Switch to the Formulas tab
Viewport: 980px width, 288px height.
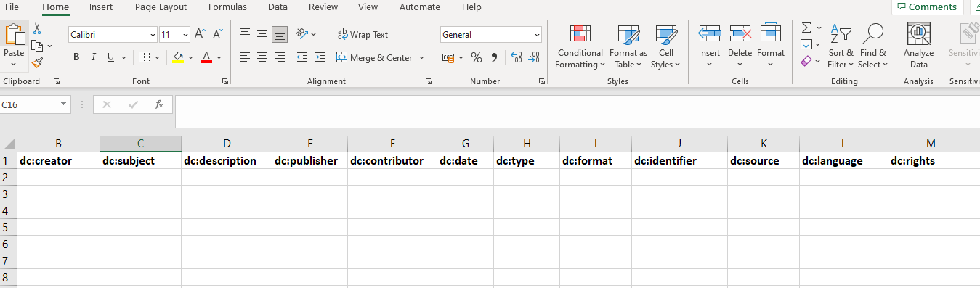click(227, 7)
